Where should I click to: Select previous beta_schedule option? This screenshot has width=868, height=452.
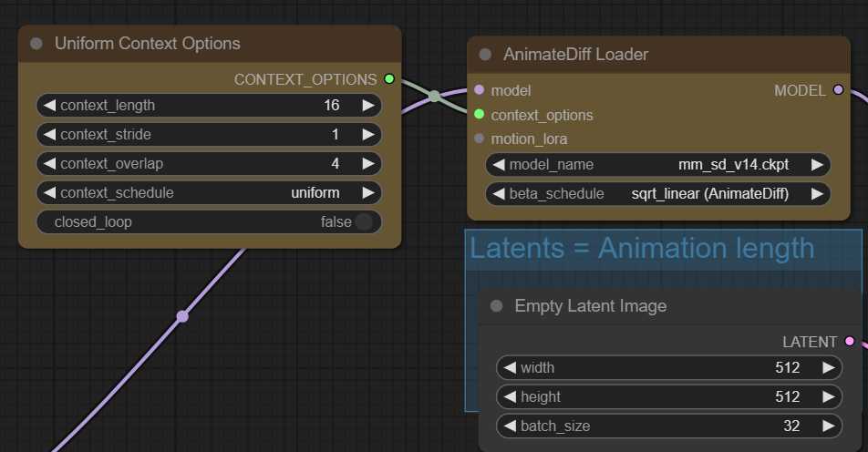[x=499, y=193]
